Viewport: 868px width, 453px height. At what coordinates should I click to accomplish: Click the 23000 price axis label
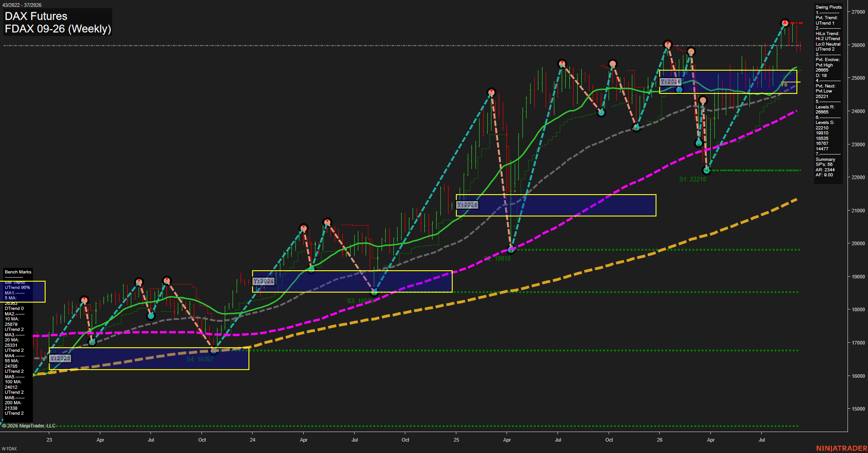tap(858, 144)
